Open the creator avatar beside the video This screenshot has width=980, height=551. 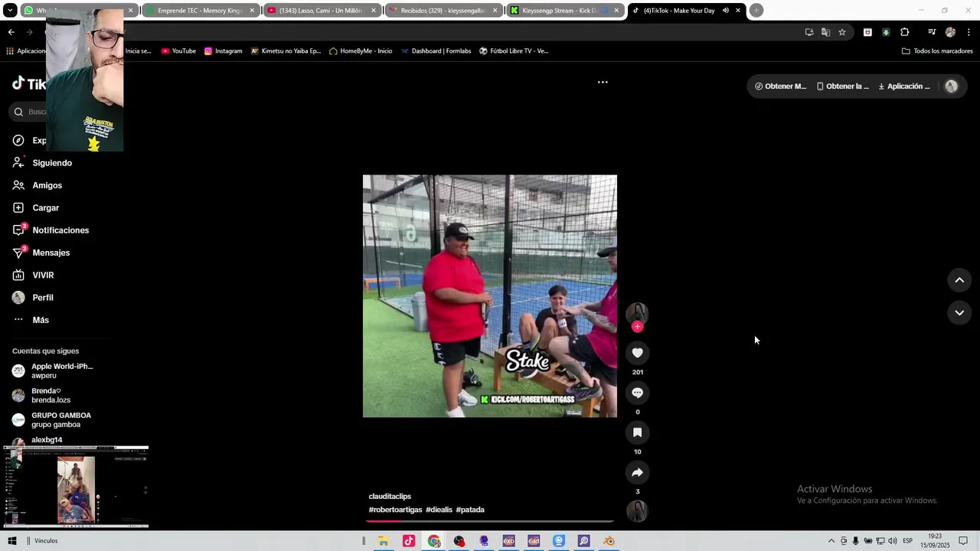pos(637,312)
